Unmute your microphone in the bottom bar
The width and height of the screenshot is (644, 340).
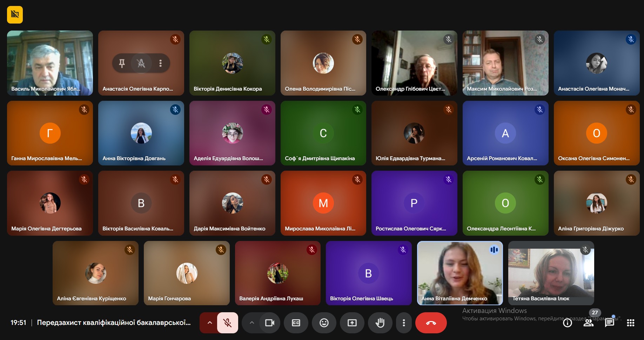point(227,323)
